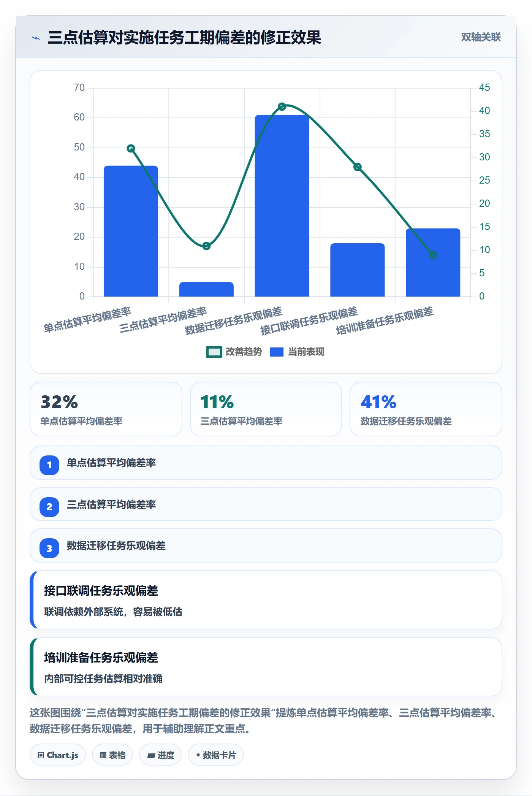The width and height of the screenshot is (532, 796).
Task: Click the trend line point above the 三点估算平均偏差率 bar
Action: (x=206, y=246)
